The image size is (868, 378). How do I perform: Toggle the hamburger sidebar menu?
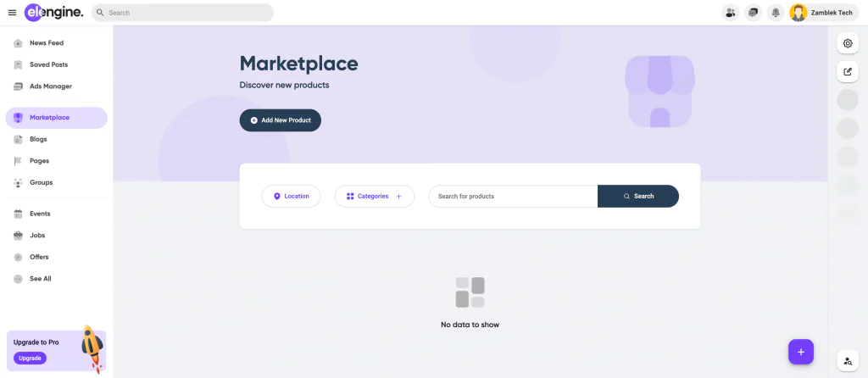click(x=12, y=13)
